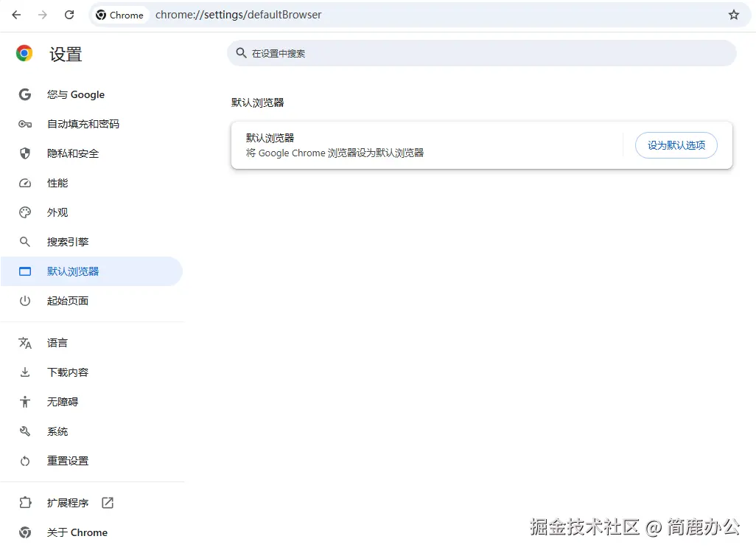Open 关于 Chrome page
Viewport: 756px width, 553px height.
[77, 532]
